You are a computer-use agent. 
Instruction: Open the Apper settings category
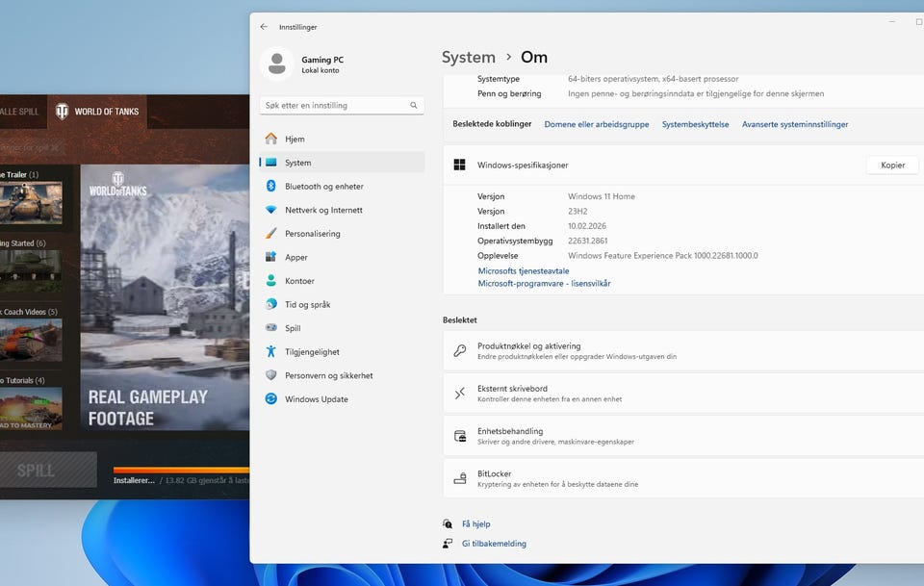(x=295, y=257)
